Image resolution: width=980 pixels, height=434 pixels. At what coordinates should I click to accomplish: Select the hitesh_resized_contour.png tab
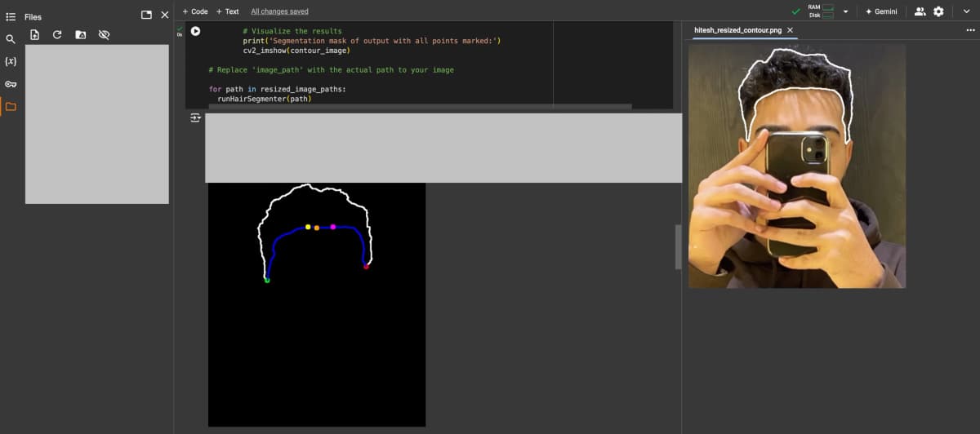coord(737,30)
